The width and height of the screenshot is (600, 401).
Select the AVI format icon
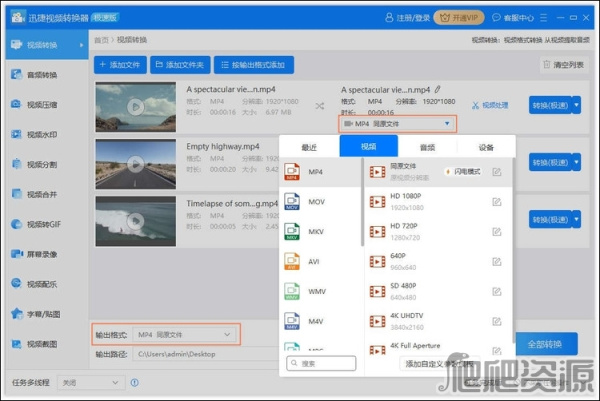[292, 261]
